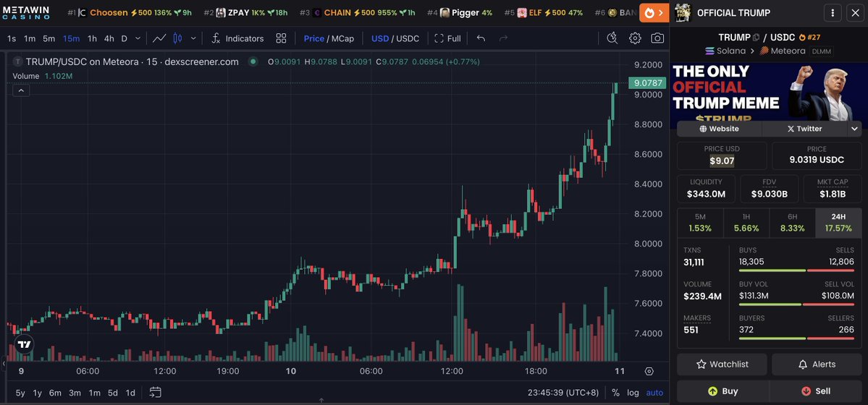This screenshot has width=868, height=405.
Task: Take a chart snapshot with camera icon
Action: pos(657,38)
